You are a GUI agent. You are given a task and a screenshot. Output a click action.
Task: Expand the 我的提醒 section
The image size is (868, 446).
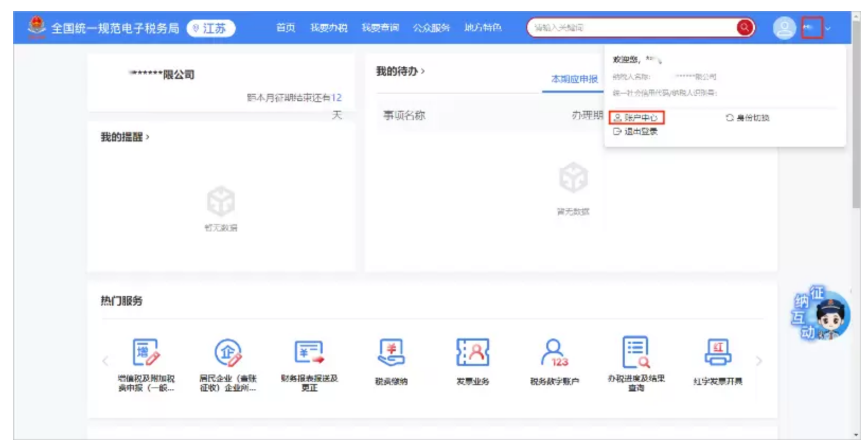125,137
